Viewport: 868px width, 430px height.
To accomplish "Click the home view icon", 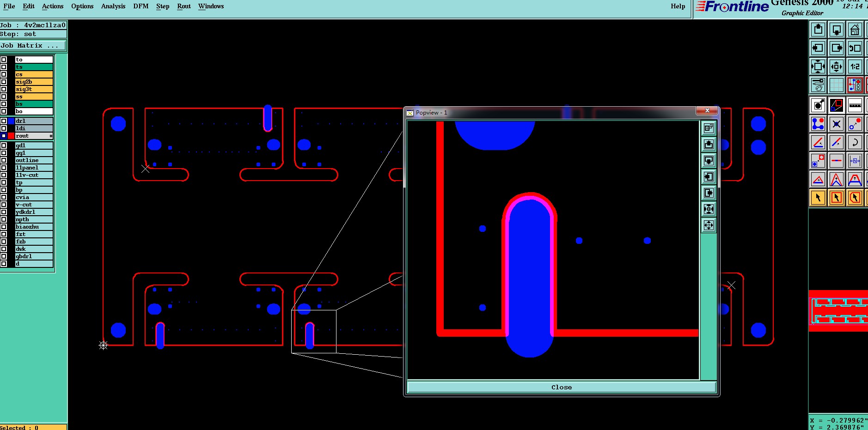I will (x=855, y=30).
